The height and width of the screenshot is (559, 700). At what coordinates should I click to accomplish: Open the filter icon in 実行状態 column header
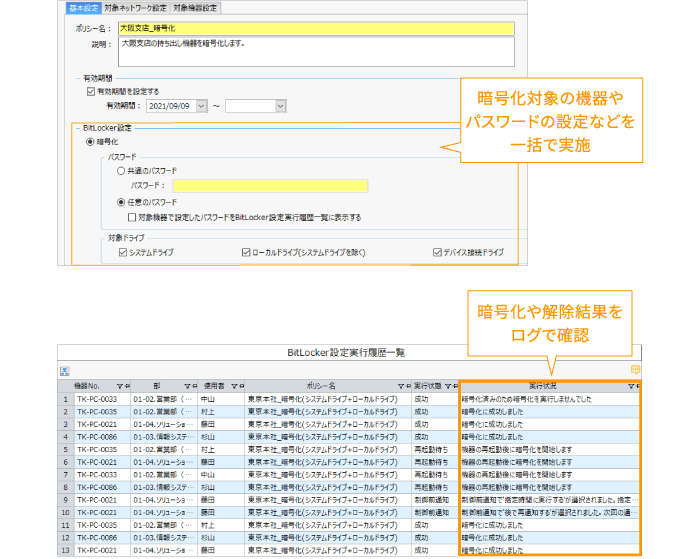[448, 386]
